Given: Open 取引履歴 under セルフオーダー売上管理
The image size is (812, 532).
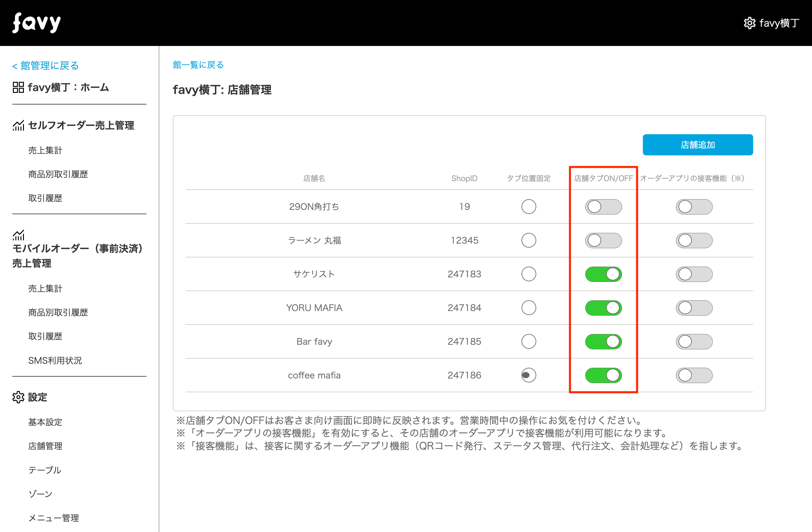Looking at the screenshot, I should 45,198.
